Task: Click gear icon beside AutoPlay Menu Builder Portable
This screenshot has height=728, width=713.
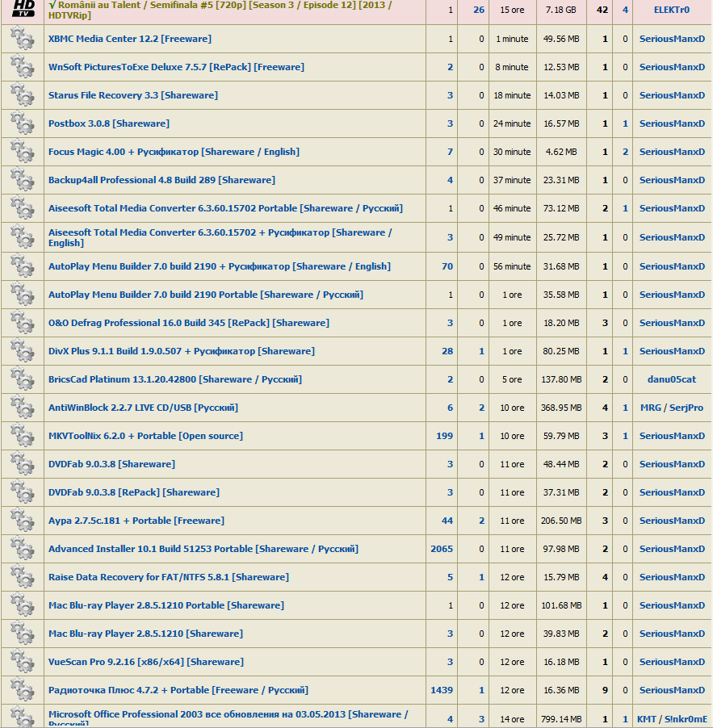Action: [x=23, y=295]
